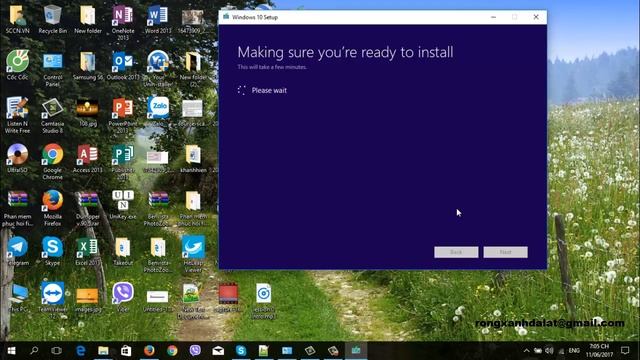Open the Action Center notifications

(625, 351)
